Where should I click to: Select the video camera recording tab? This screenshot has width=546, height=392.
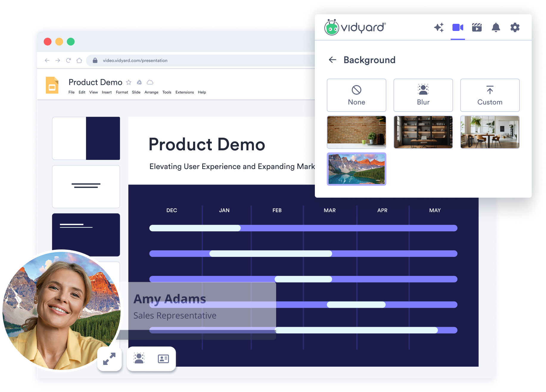(458, 27)
